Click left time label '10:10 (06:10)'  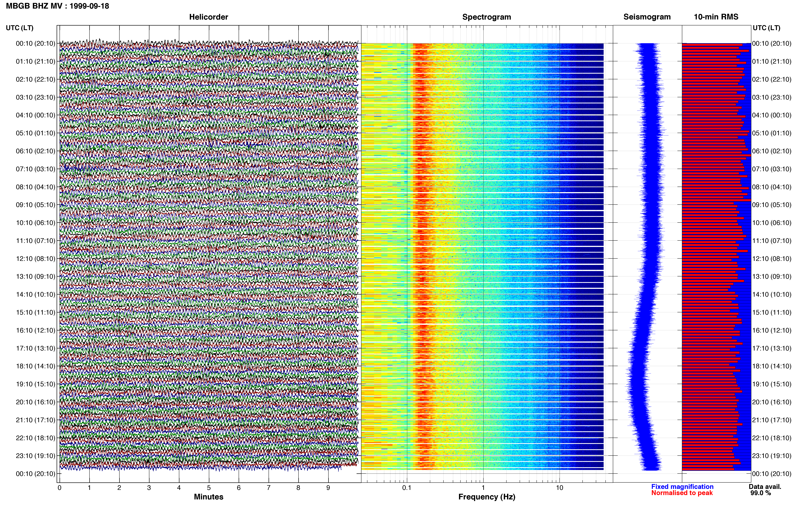(x=36, y=223)
